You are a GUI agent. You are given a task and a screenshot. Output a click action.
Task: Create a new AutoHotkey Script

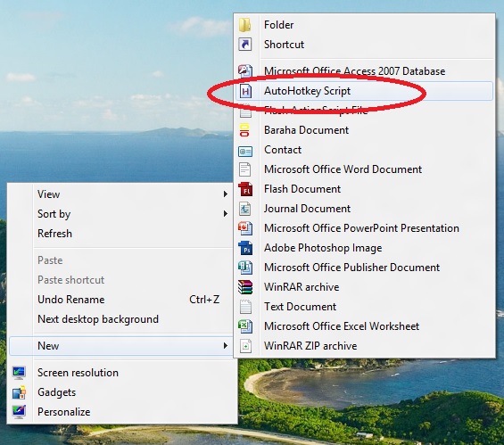pos(365,91)
